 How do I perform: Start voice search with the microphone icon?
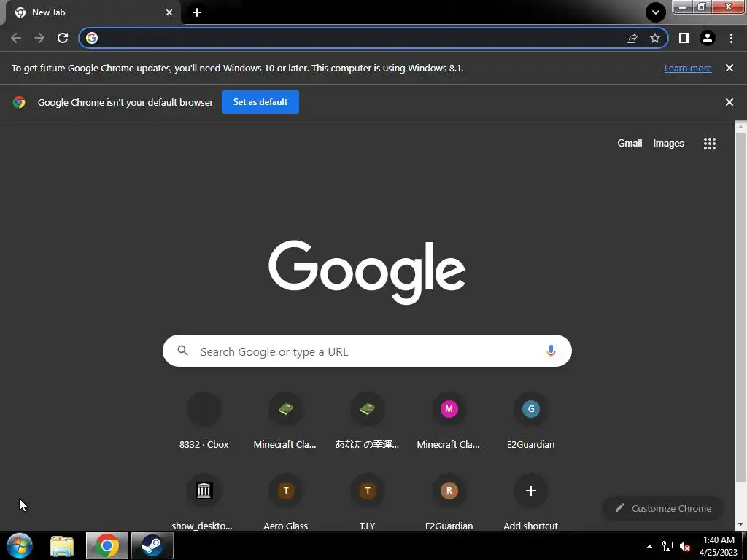[x=551, y=351]
